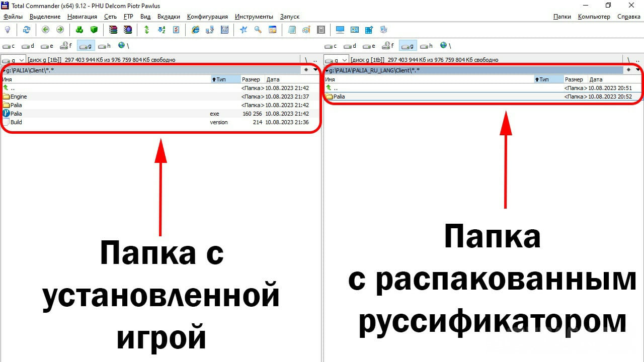
Task: Go to parent folder in right panel
Action: (x=638, y=60)
